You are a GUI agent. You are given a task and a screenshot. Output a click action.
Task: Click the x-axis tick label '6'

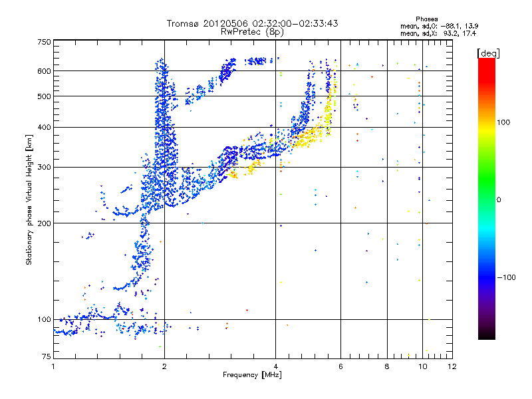pos(340,366)
